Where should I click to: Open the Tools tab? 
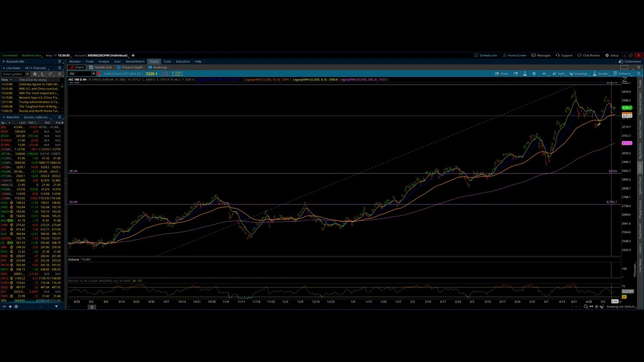point(167,61)
